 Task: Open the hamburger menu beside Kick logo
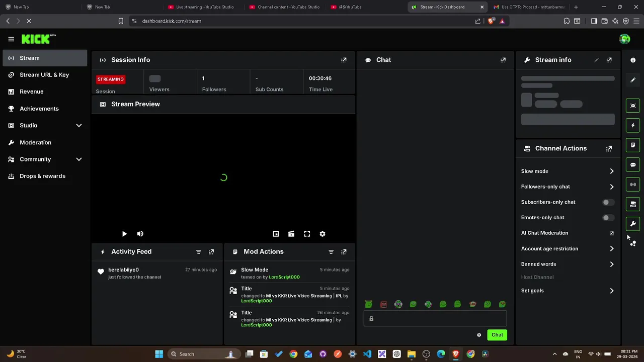tap(11, 39)
